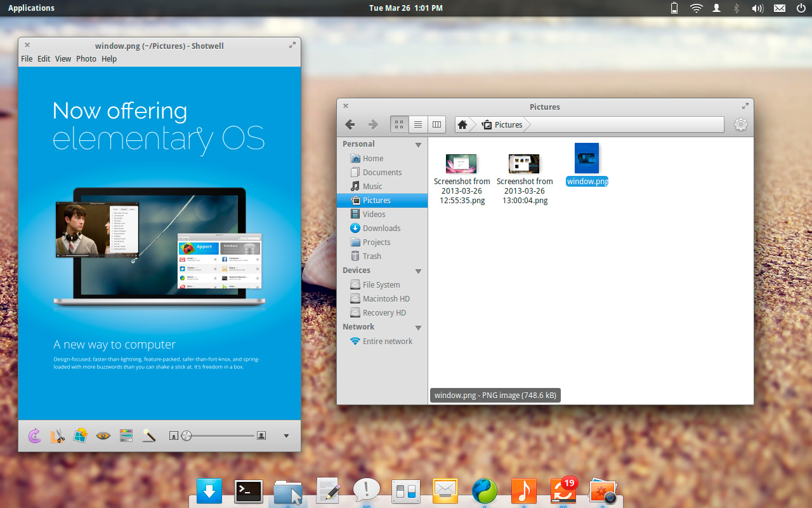
Task: Activate the Red-eye reduction tool
Action: point(103,436)
